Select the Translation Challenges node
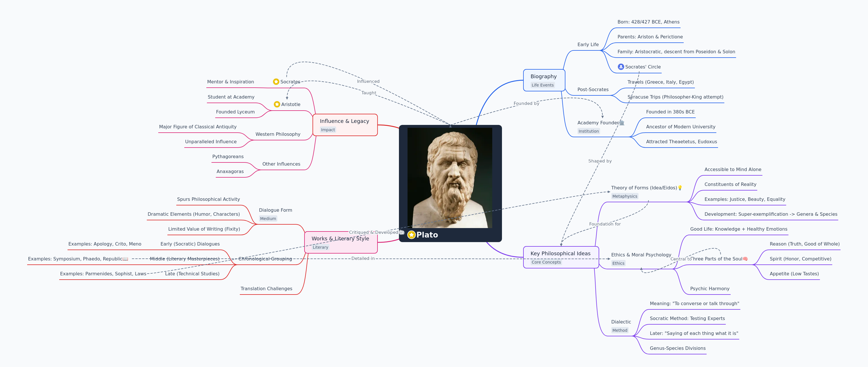The image size is (868, 367). tap(266, 289)
